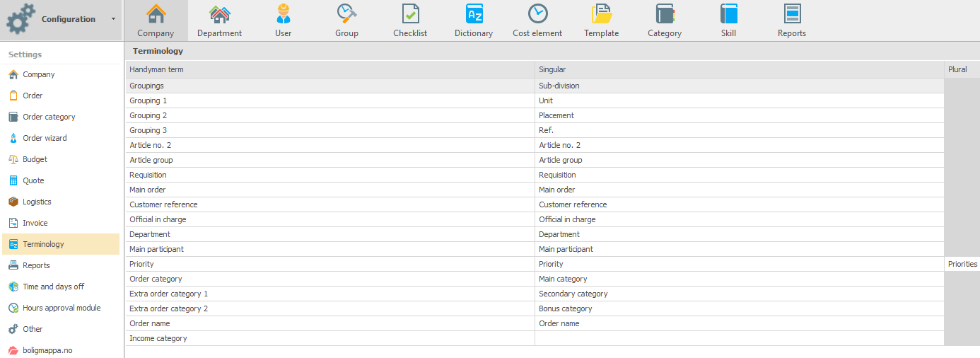Open the Department toolbar icon
Viewport: 980px width, 358px height.
[219, 21]
